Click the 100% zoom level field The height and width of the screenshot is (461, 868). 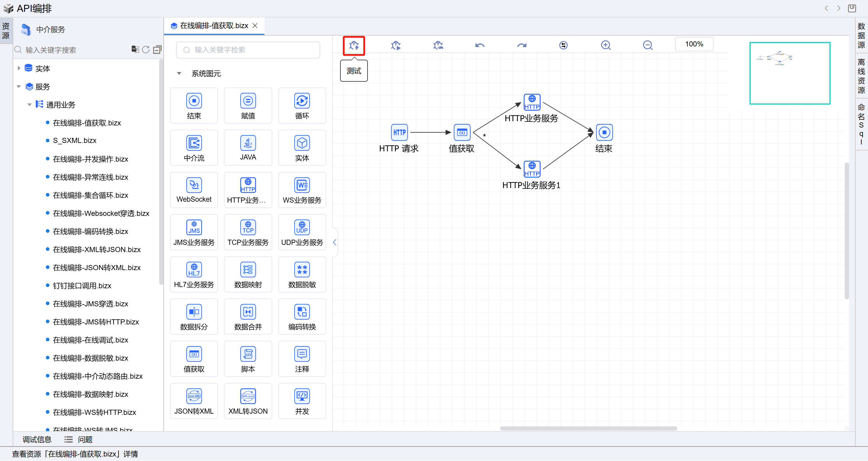(x=694, y=44)
